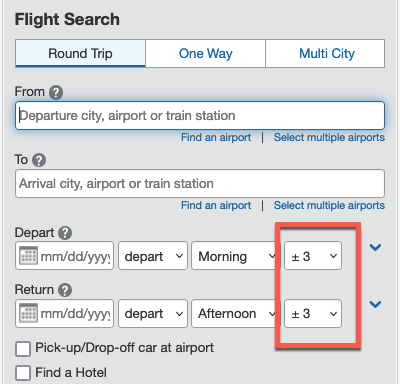Open the Depart date calendar icon
Viewport: 400px width, 384px height.
[28, 256]
